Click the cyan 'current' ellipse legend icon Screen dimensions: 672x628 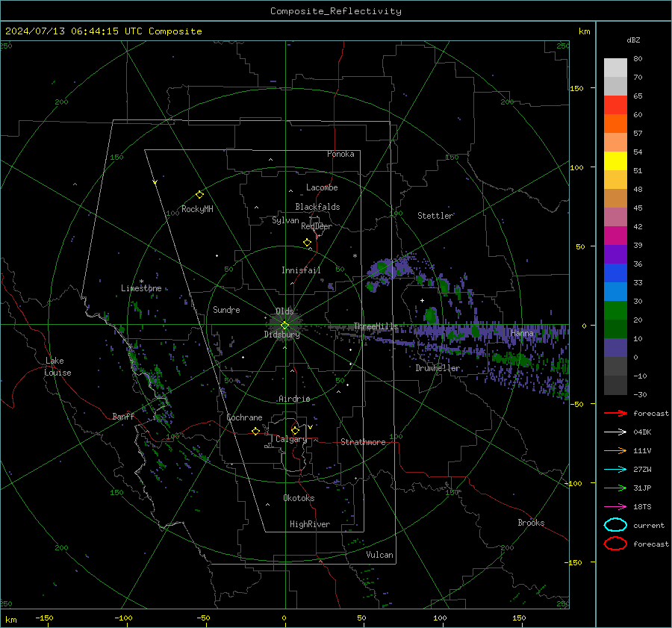[x=615, y=525]
